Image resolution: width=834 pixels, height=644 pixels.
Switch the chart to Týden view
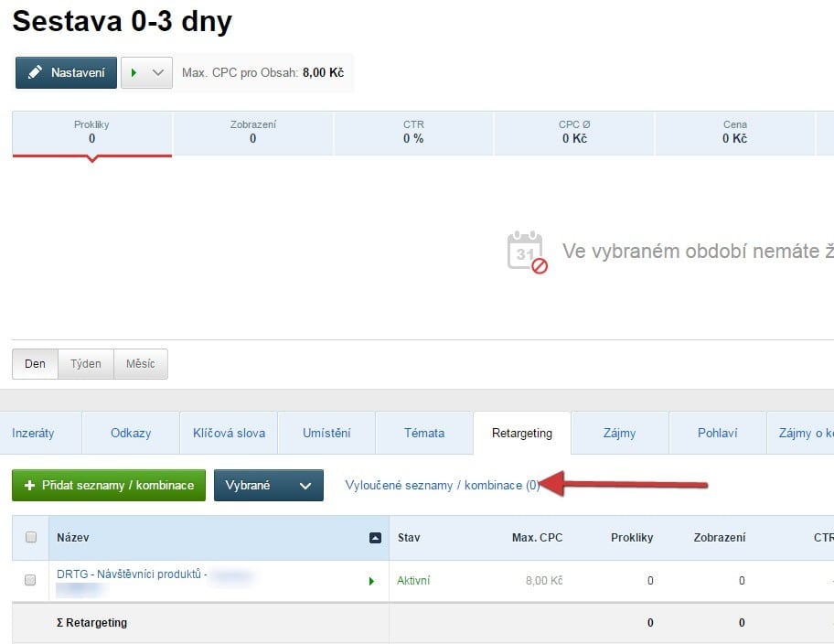coord(86,363)
